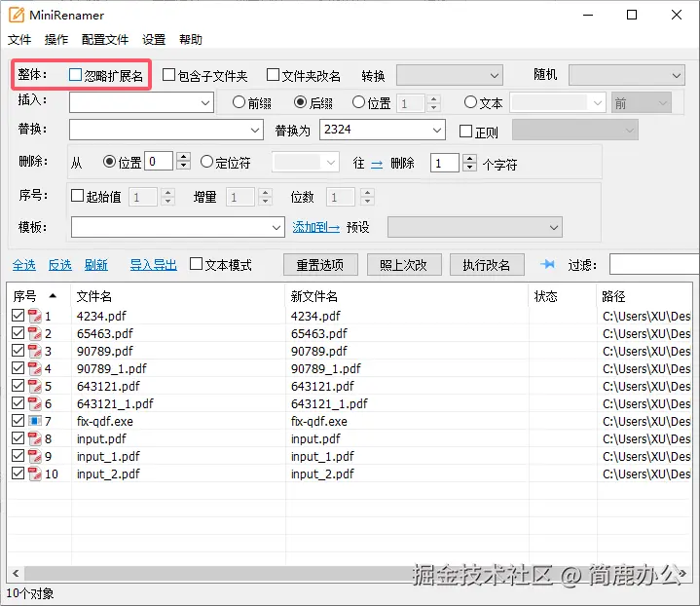Open the 转换 dropdown
This screenshot has height=606, width=700.
pos(450,75)
